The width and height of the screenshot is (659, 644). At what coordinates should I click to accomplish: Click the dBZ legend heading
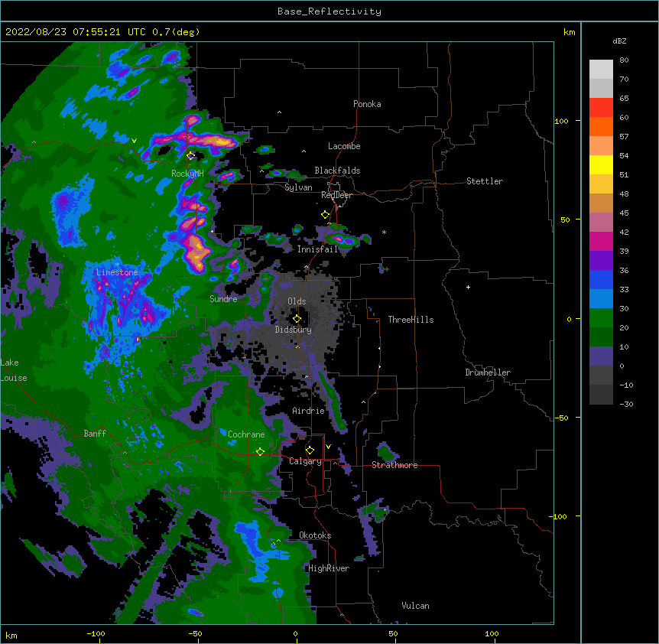(x=619, y=41)
